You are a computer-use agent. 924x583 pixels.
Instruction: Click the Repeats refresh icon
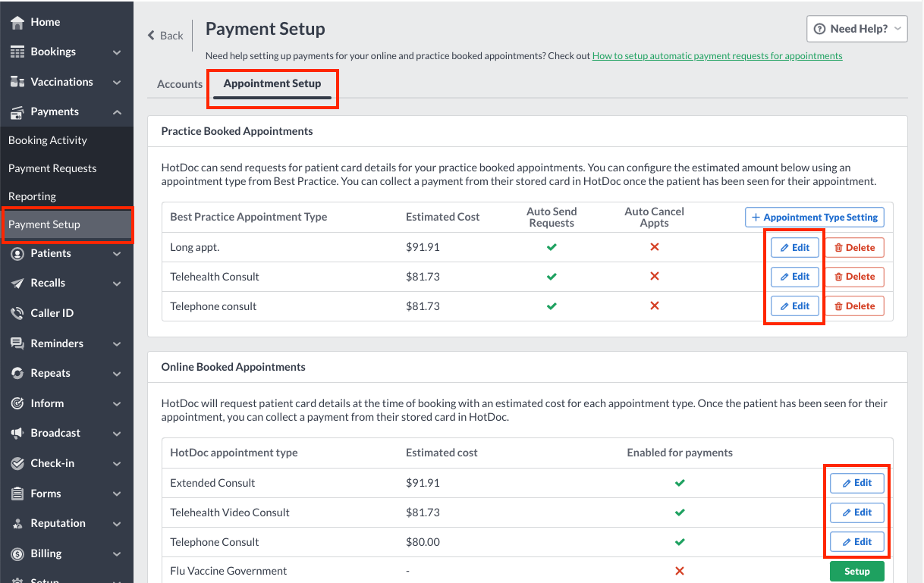(x=17, y=373)
